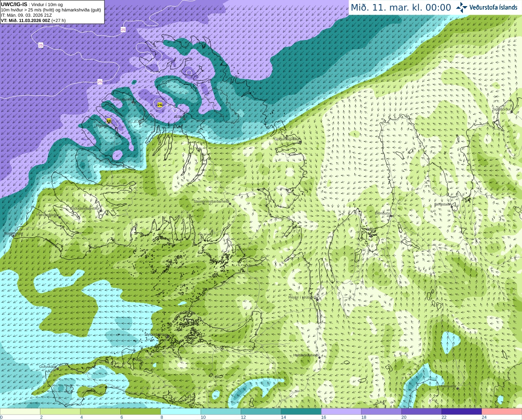The width and height of the screenshot is (522, 420).
Task: Select the 4–6 m/s legend swatch
Action: [100, 411]
